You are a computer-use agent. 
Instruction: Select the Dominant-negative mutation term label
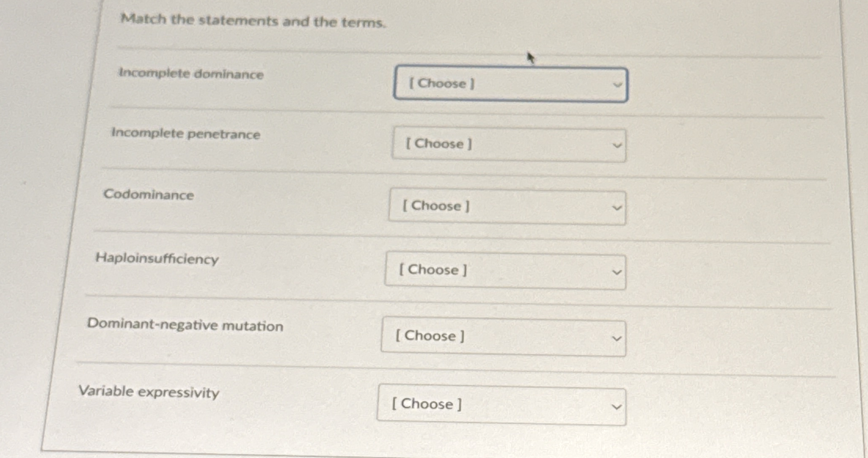tap(185, 325)
